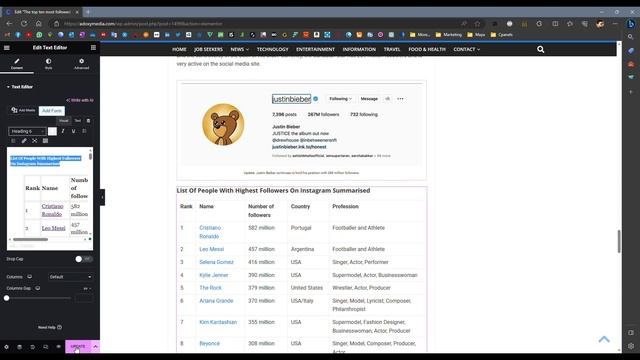Screen dimensions: 640x360
Task: Open the Marketing bookmarks folder
Action: pos(449,35)
